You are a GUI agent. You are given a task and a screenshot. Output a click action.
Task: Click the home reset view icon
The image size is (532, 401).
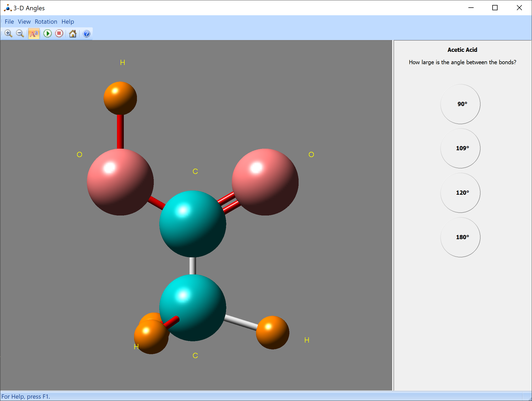coord(73,34)
